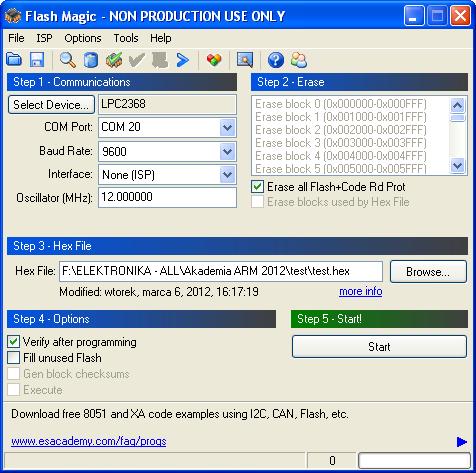476x473 pixels.
Task: Select Erase block 0 in the list
Action: (341, 104)
